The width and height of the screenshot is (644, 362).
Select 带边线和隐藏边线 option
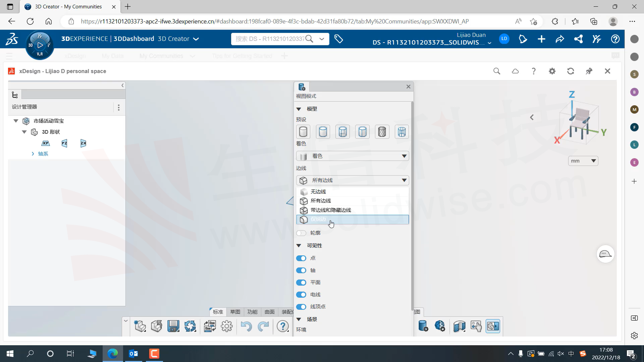point(330,210)
